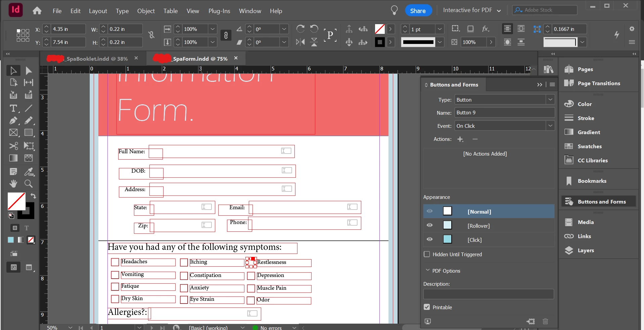Open the Pages panel
The image size is (644, 330).
tap(585, 69)
